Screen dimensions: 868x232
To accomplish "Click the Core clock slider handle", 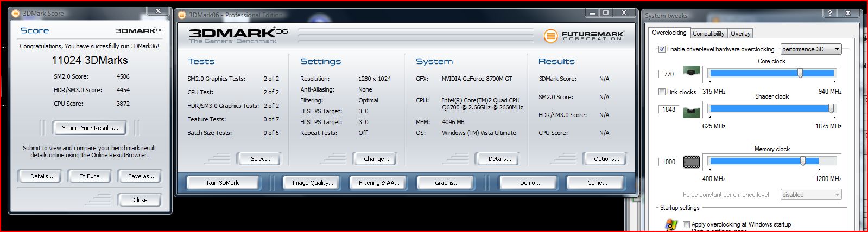I will click(x=800, y=73).
